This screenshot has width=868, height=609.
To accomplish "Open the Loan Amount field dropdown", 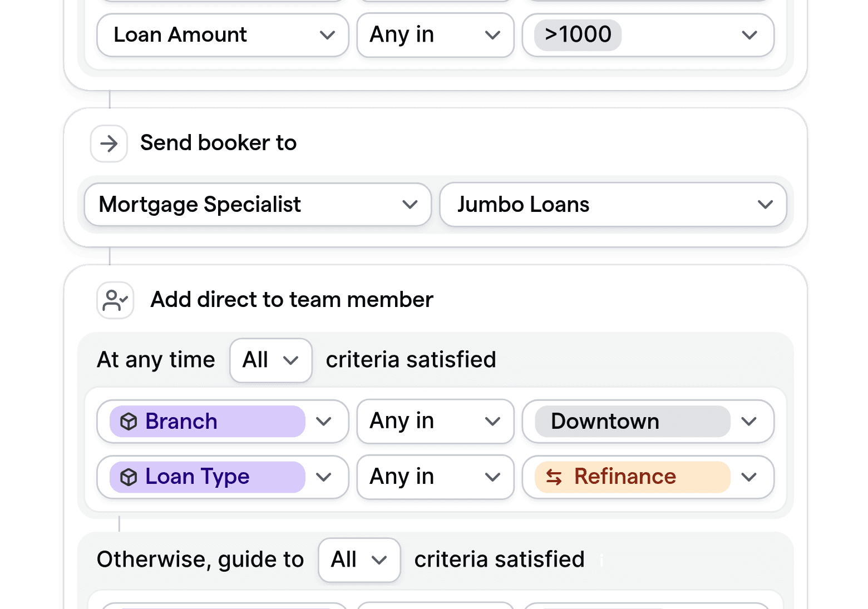I will pos(328,35).
